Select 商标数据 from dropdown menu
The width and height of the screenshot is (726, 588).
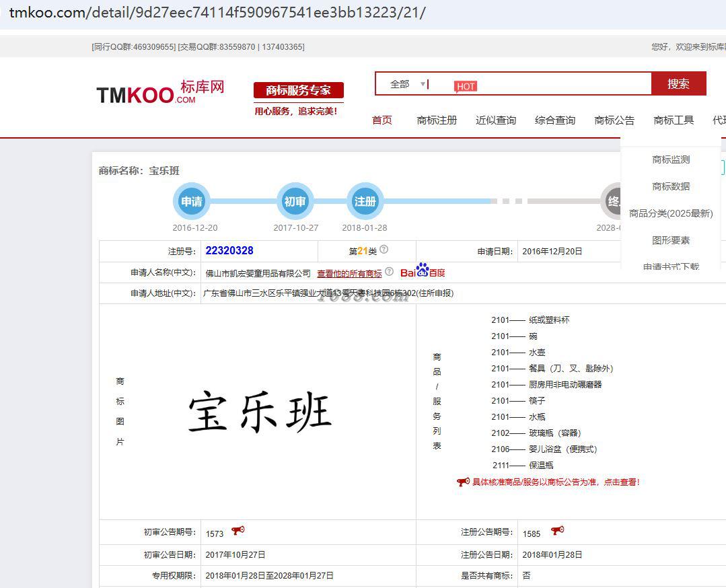point(671,186)
